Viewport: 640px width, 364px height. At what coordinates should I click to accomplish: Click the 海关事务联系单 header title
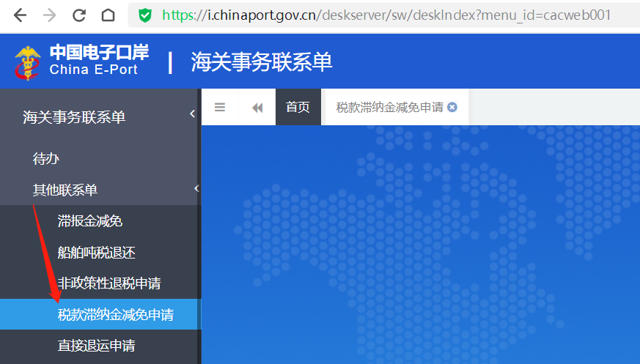(262, 62)
